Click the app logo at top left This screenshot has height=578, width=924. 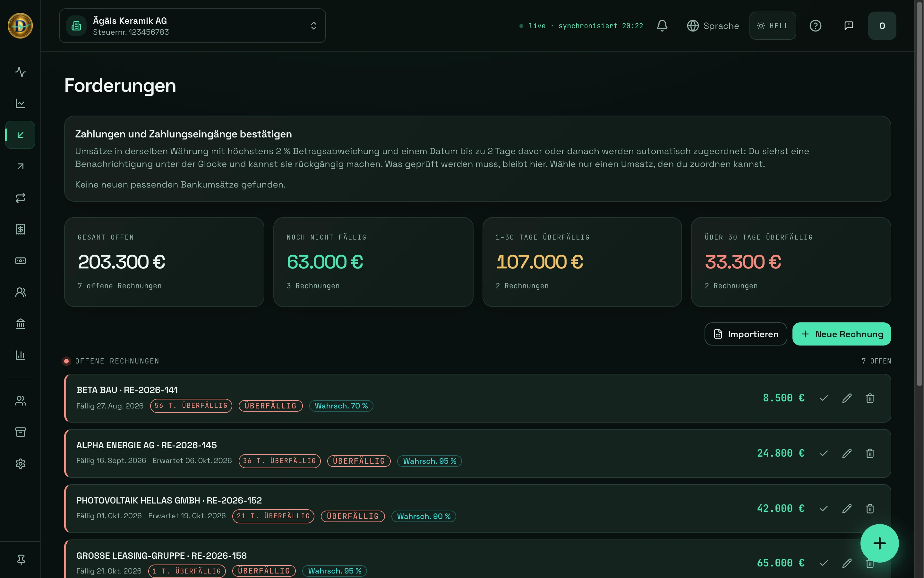pos(20,26)
